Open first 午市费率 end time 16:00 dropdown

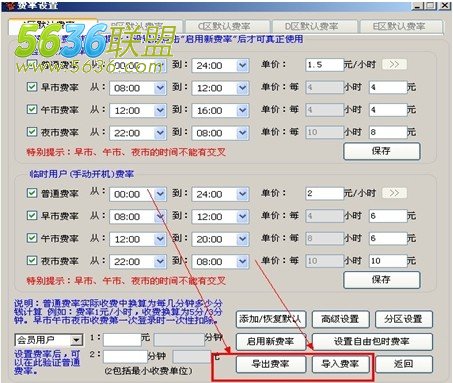tap(243, 110)
